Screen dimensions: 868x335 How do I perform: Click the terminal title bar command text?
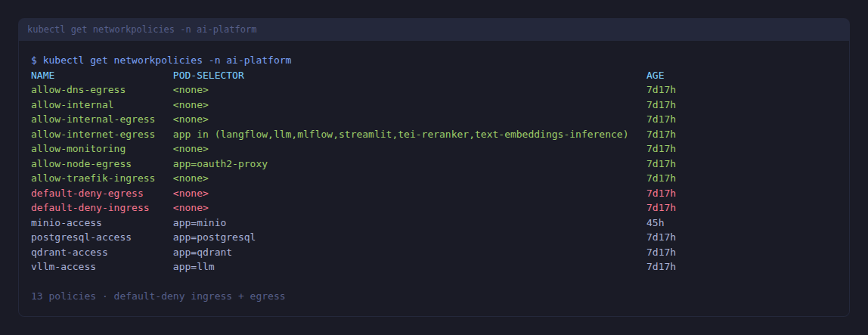141,29
